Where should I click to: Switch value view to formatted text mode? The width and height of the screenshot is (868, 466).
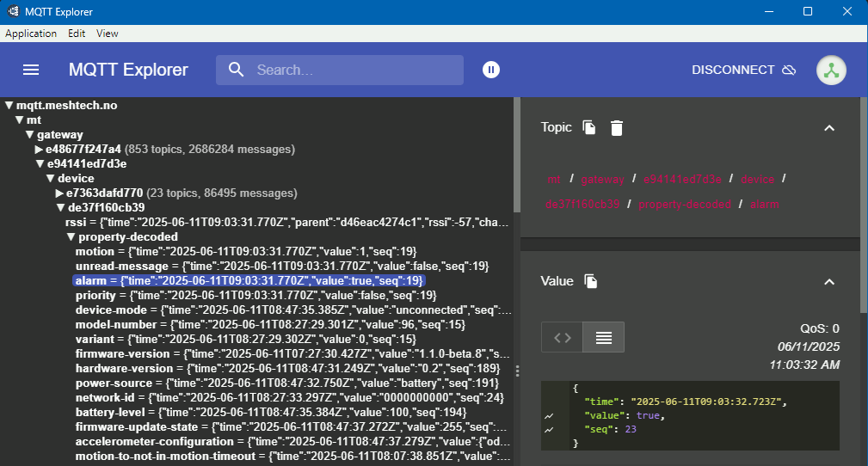[x=604, y=337]
